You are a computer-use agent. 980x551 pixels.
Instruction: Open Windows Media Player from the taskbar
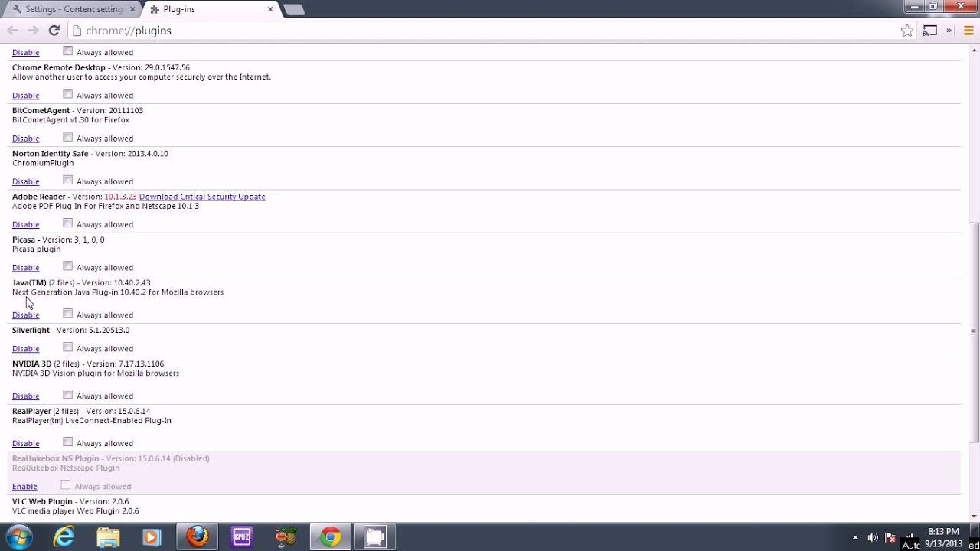pos(152,537)
